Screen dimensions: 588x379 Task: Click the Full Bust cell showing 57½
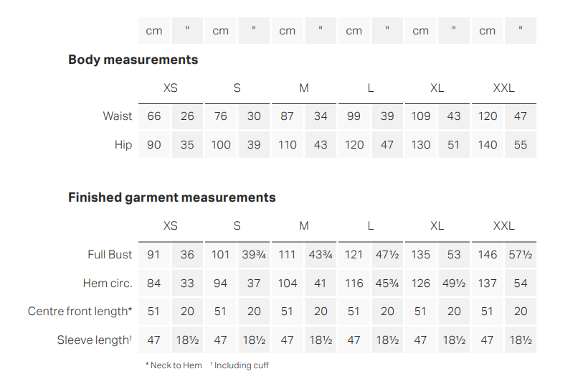coord(521,255)
